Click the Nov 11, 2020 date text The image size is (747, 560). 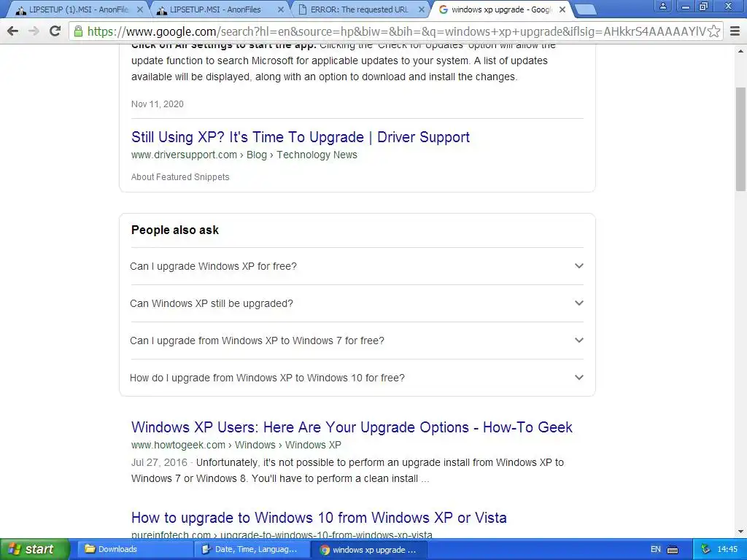pyautogui.click(x=158, y=104)
